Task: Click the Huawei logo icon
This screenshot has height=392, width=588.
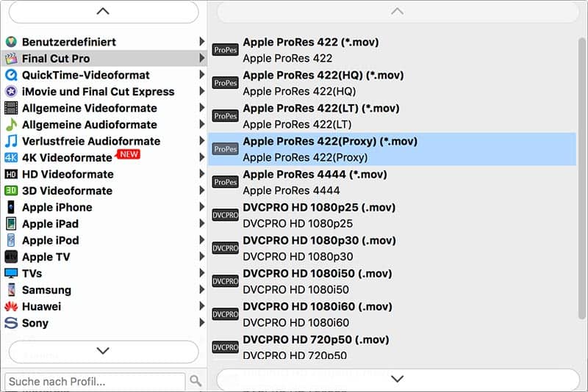Action: (11, 306)
